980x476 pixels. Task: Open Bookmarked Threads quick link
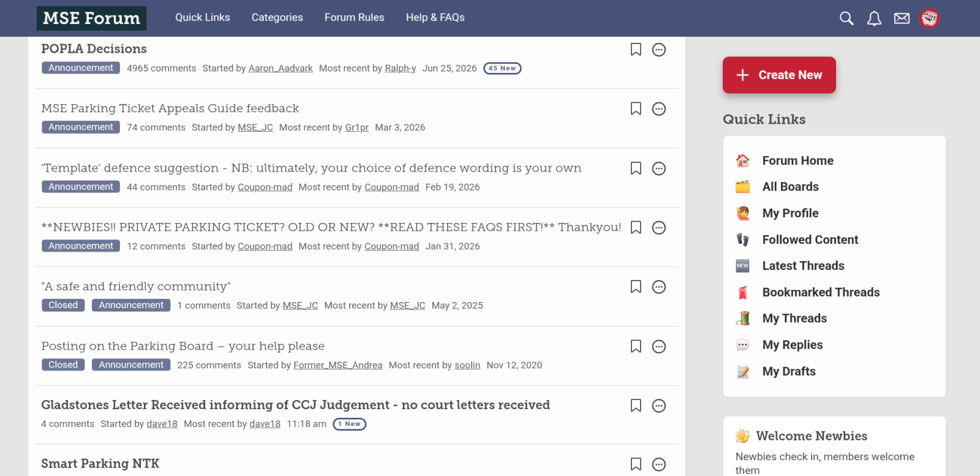pos(821,292)
